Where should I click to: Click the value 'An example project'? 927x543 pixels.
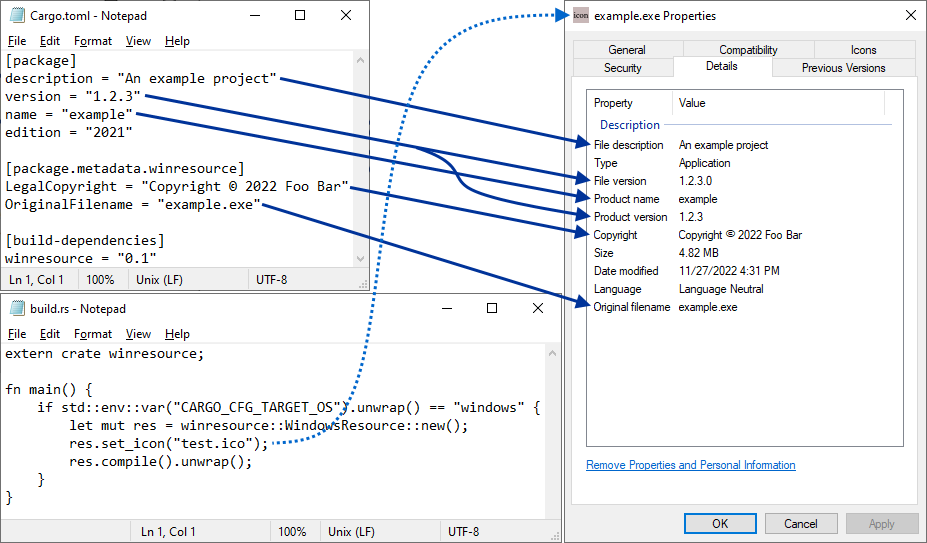[723, 145]
